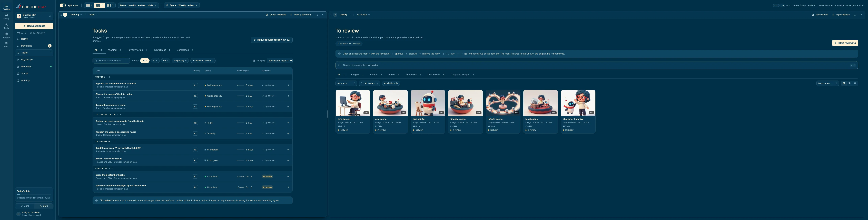
Task: Choose single-panel layout 1
Action: 89,5
